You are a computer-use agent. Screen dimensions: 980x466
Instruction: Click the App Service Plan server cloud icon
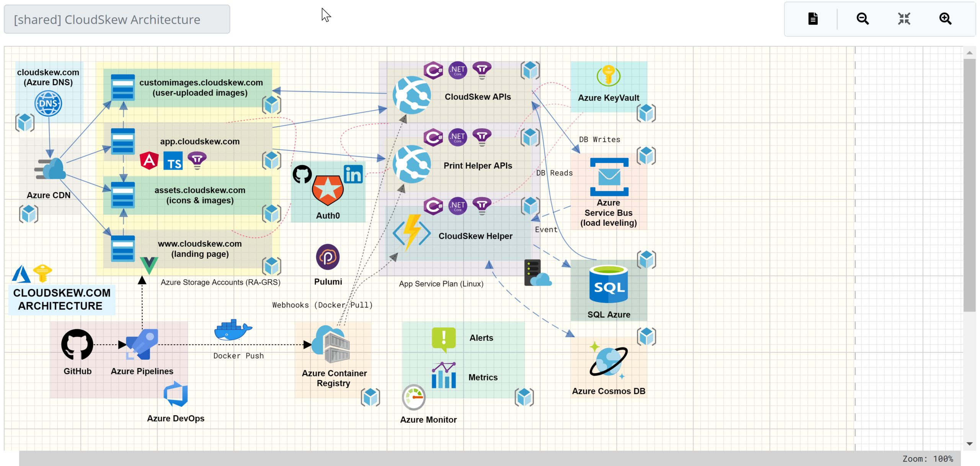point(537,273)
